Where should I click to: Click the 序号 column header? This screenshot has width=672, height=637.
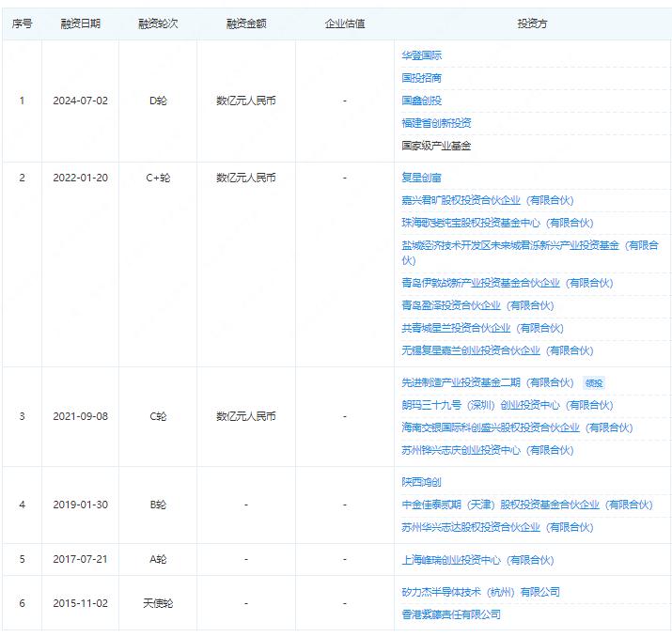point(22,23)
